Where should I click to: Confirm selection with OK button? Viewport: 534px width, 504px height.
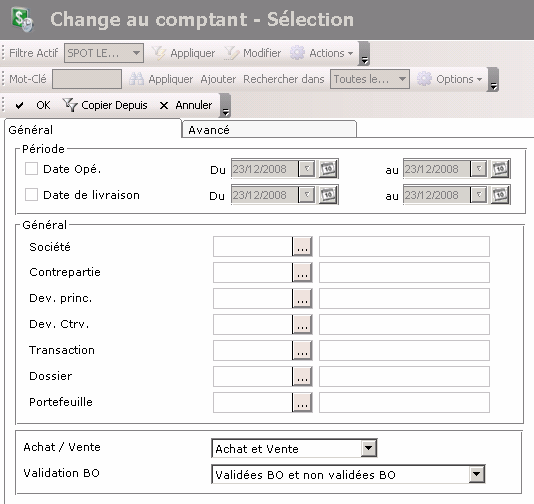pos(33,105)
